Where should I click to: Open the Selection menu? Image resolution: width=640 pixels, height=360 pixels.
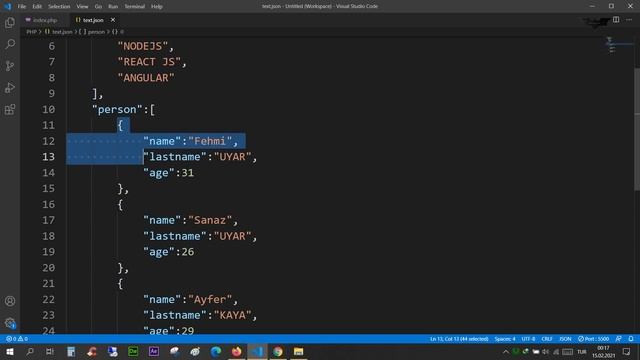pyautogui.click(x=59, y=7)
